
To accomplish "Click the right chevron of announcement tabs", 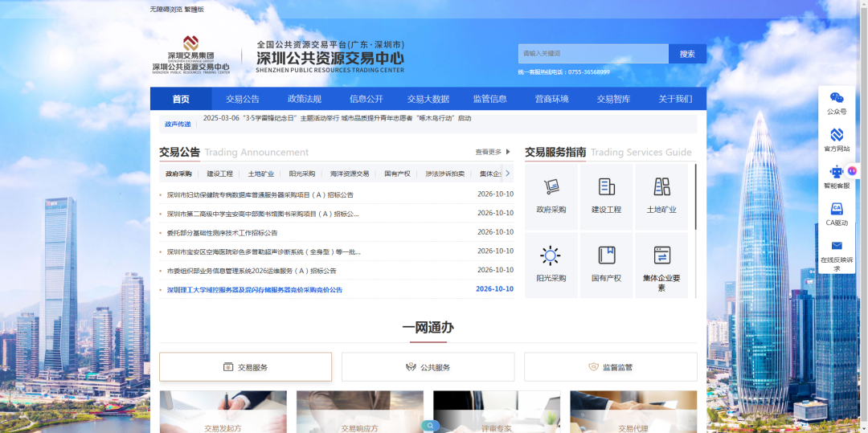I will click(x=507, y=173).
